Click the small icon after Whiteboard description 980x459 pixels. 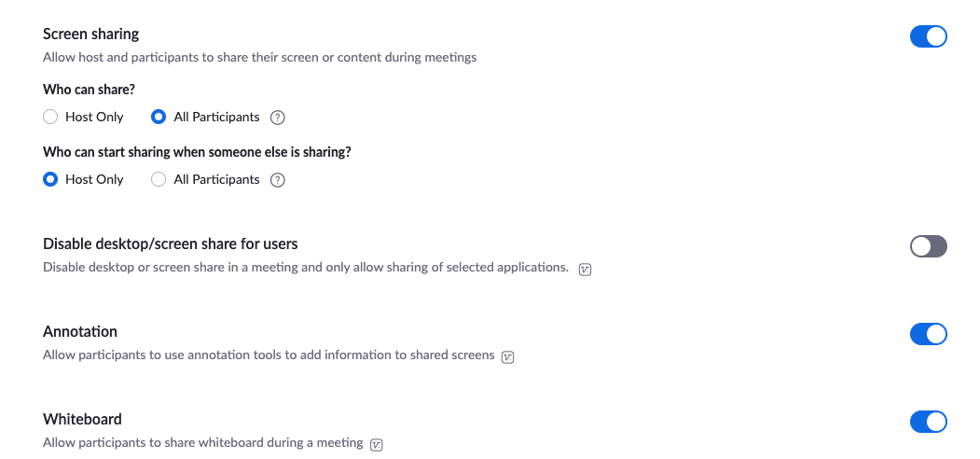377,444
